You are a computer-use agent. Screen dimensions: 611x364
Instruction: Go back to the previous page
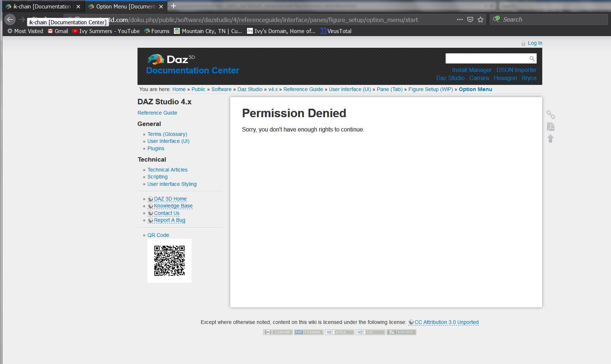tap(10, 19)
